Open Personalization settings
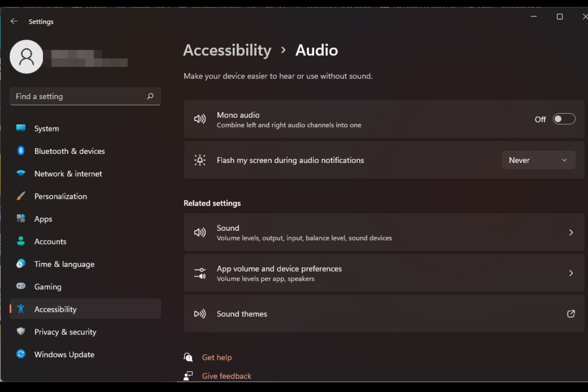The height and width of the screenshot is (392, 588). click(x=61, y=196)
